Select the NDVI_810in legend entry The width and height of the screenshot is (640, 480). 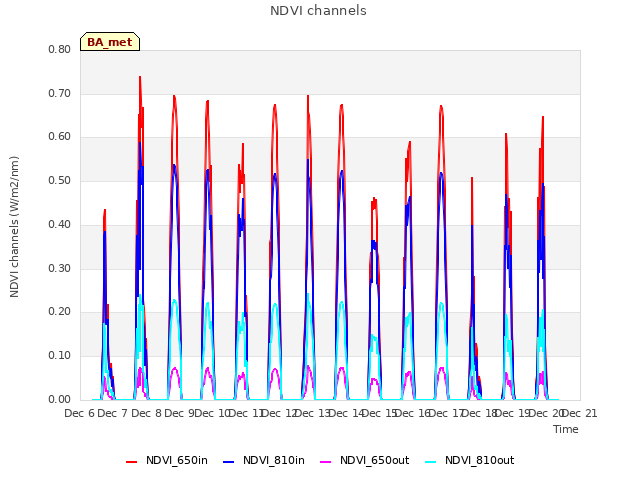pos(264,460)
